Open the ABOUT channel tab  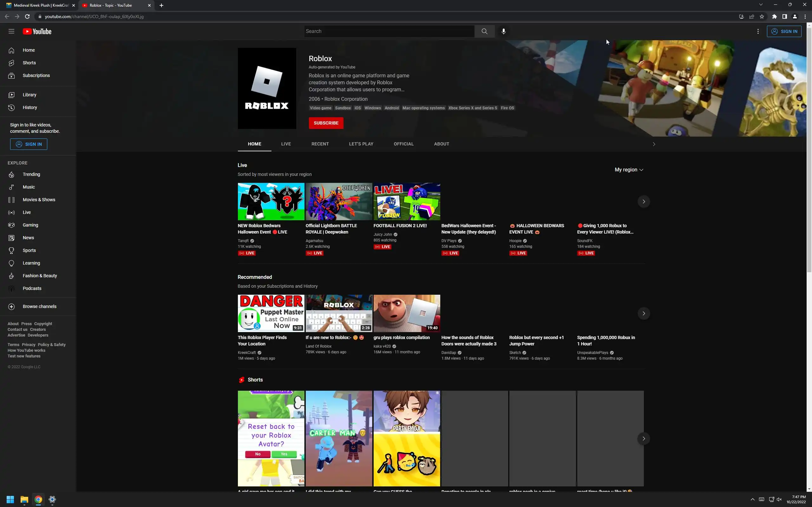click(x=441, y=144)
